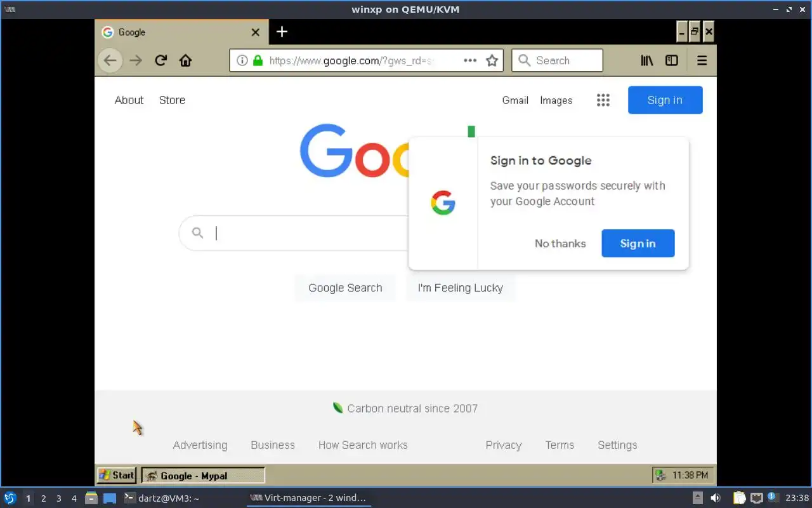Click the host notification info tray icon
This screenshot has width=812, height=508.
pos(773,497)
